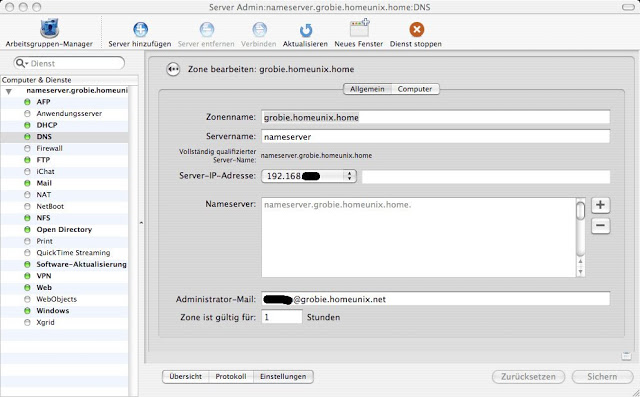Image resolution: width=640 pixels, height=397 pixels.
Task: Collapse the nameserver.grobie.homeuni tree node
Action: point(9,91)
